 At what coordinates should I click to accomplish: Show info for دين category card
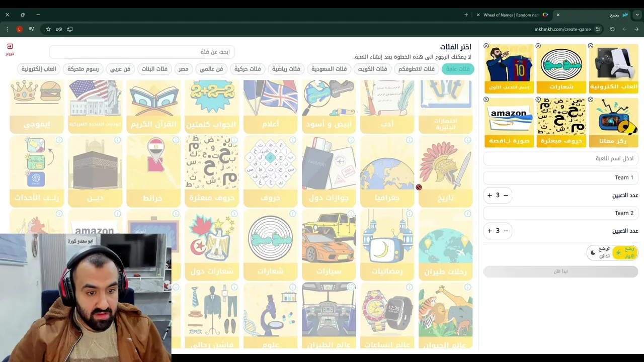click(118, 140)
